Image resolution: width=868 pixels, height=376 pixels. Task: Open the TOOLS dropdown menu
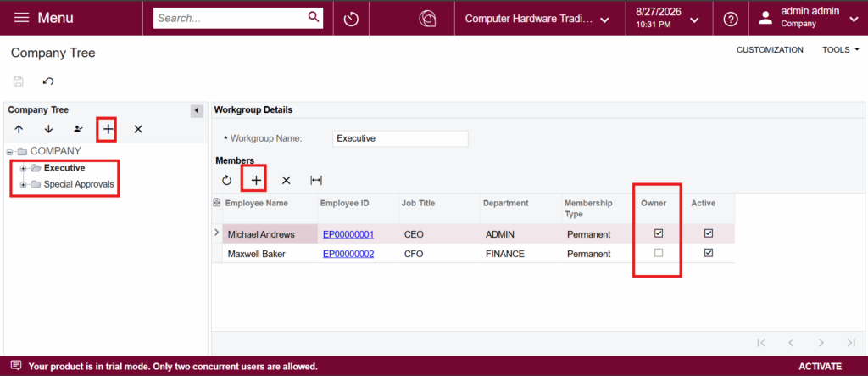point(840,50)
